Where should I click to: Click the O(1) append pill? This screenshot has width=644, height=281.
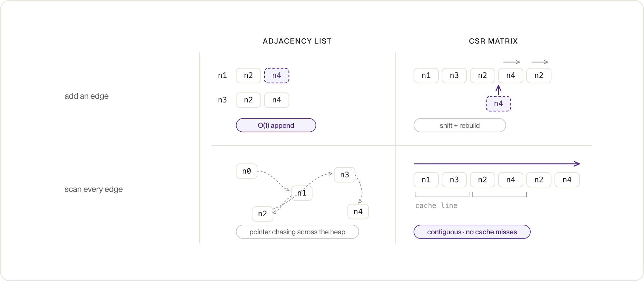(x=276, y=125)
